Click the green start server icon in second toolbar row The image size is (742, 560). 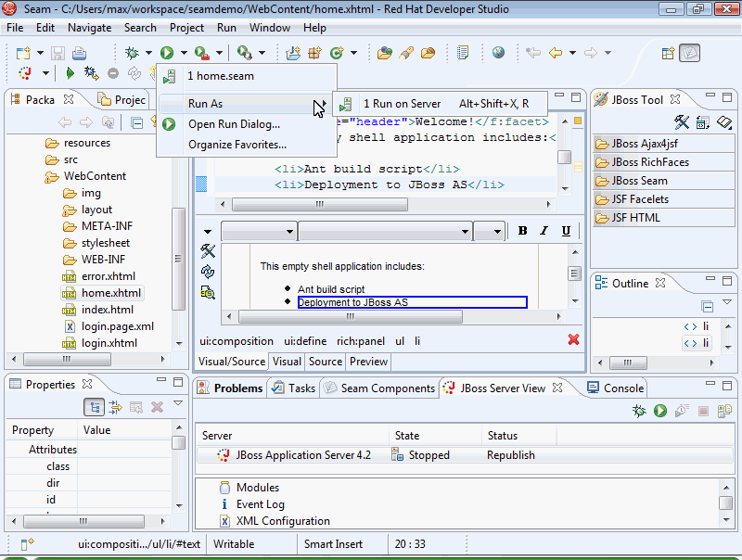click(70, 73)
